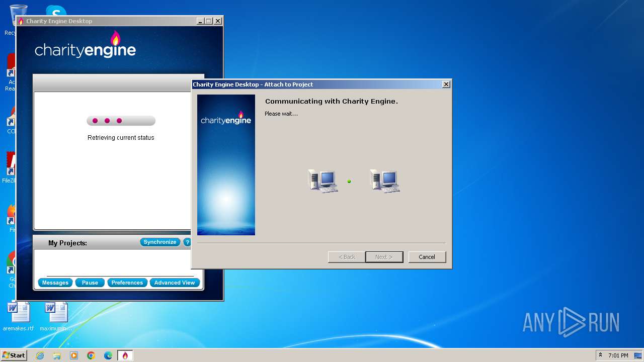This screenshot has width=644, height=362.
Task: Pause Charity Engine processing
Action: [x=90, y=283]
